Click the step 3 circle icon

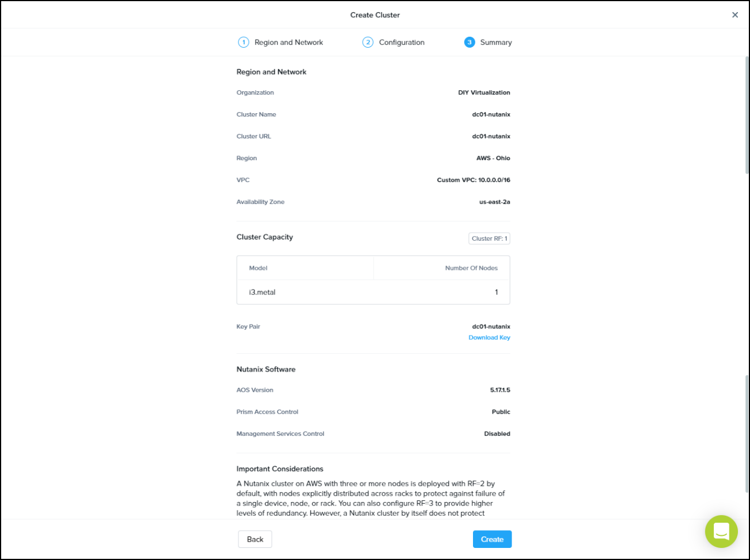coord(470,43)
